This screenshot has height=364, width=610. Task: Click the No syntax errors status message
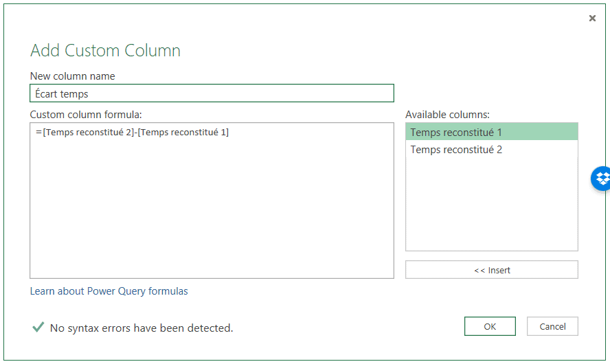pyautogui.click(x=142, y=328)
